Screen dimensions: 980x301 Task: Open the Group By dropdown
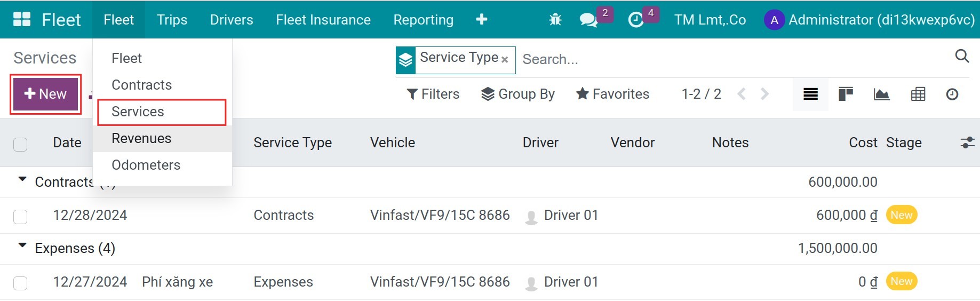pyautogui.click(x=517, y=94)
